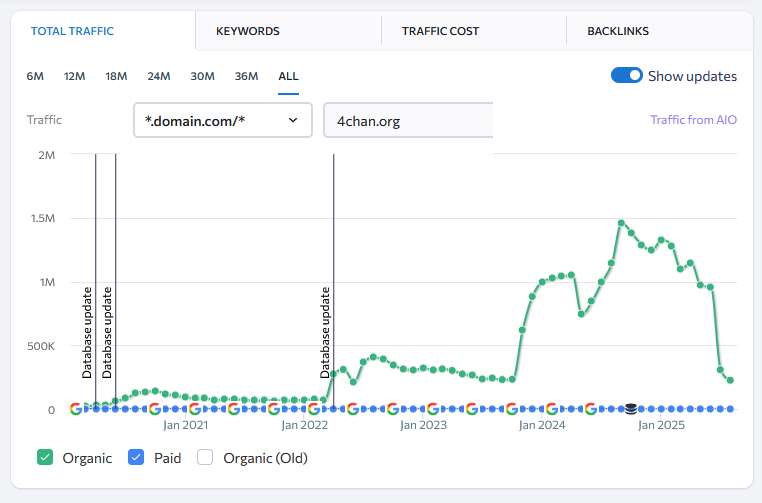762x503 pixels.
Task: Select the 24M time range
Action: click(159, 76)
